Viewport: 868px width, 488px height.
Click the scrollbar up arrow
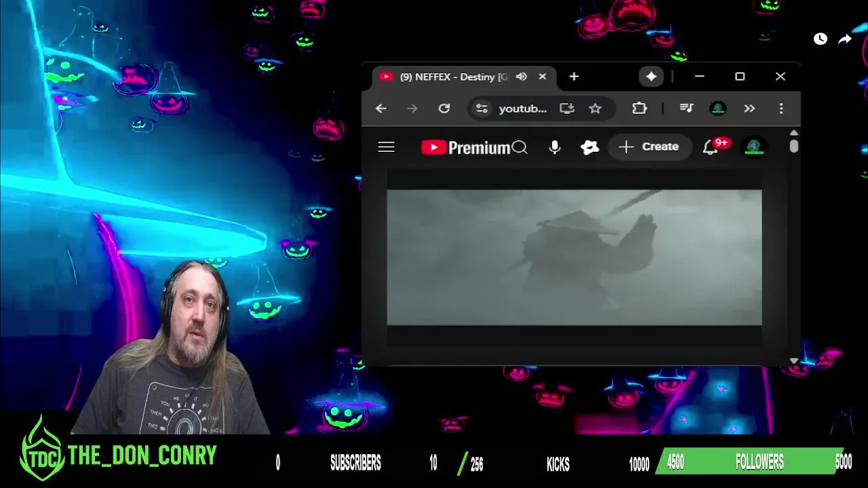click(x=794, y=133)
